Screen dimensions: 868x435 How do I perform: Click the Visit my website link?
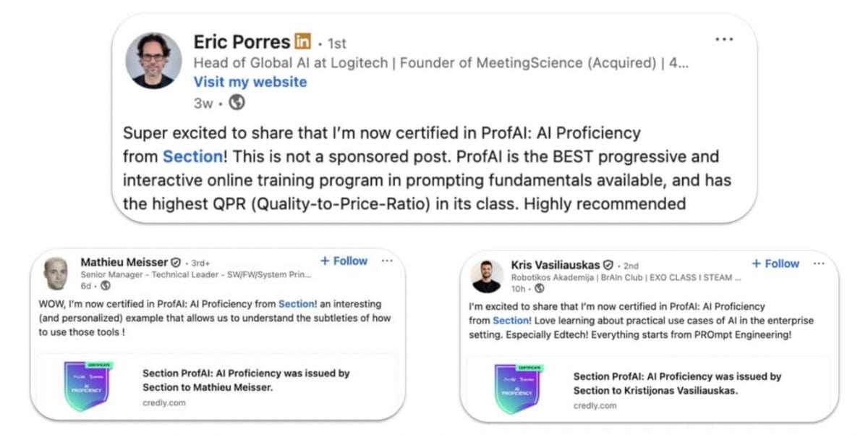click(250, 82)
